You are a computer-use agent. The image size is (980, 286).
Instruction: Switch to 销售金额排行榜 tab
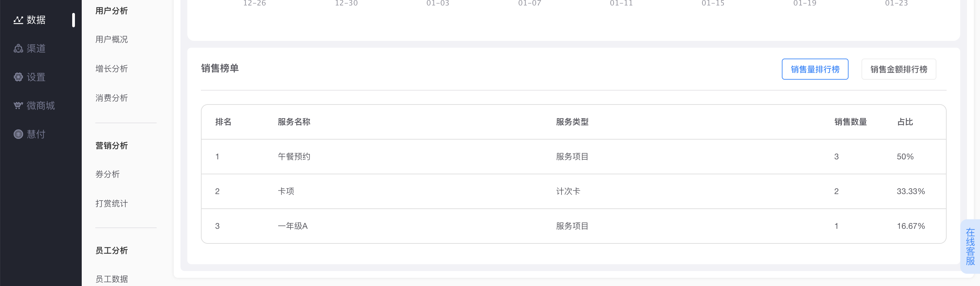[x=898, y=69]
